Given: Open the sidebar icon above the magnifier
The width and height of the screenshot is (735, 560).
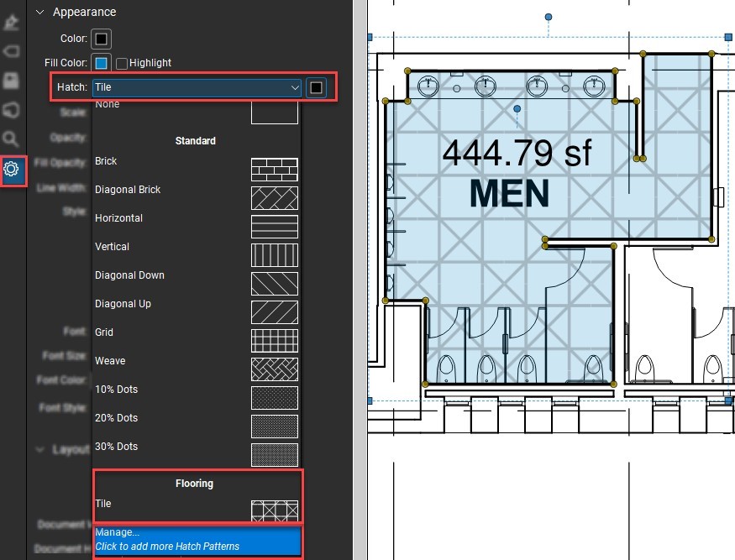Looking at the screenshot, I should pyautogui.click(x=11, y=110).
